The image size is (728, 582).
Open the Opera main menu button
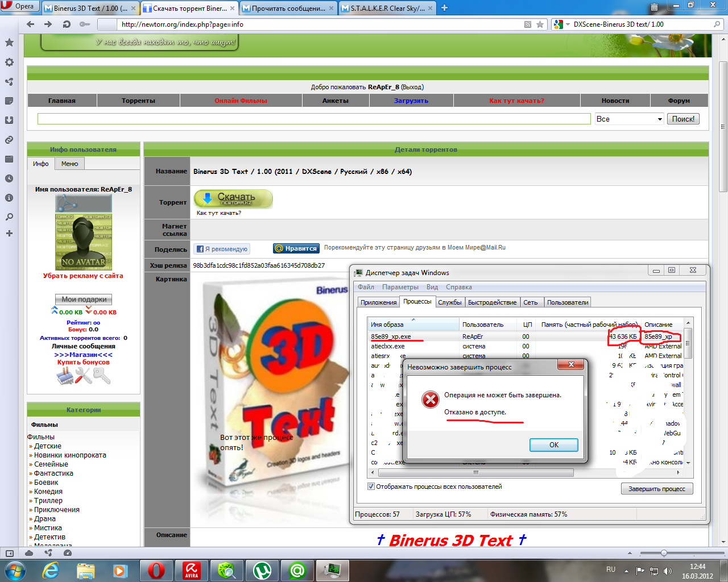pos(20,7)
